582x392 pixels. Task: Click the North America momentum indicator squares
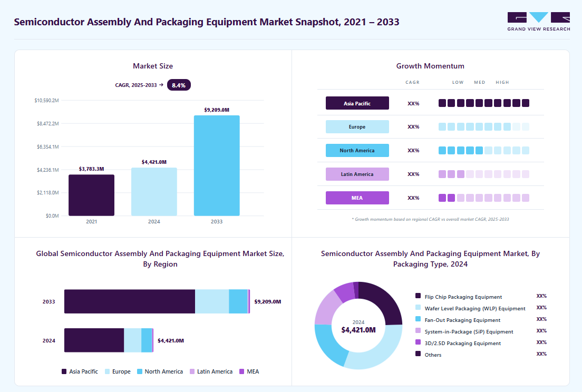pos(484,151)
